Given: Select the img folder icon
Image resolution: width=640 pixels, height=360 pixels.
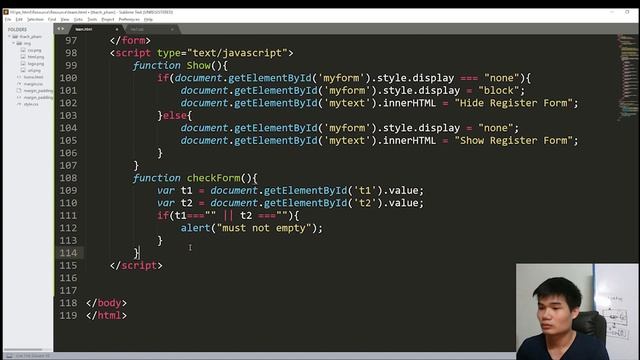Looking at the screenshot, I should pos(19,43).
